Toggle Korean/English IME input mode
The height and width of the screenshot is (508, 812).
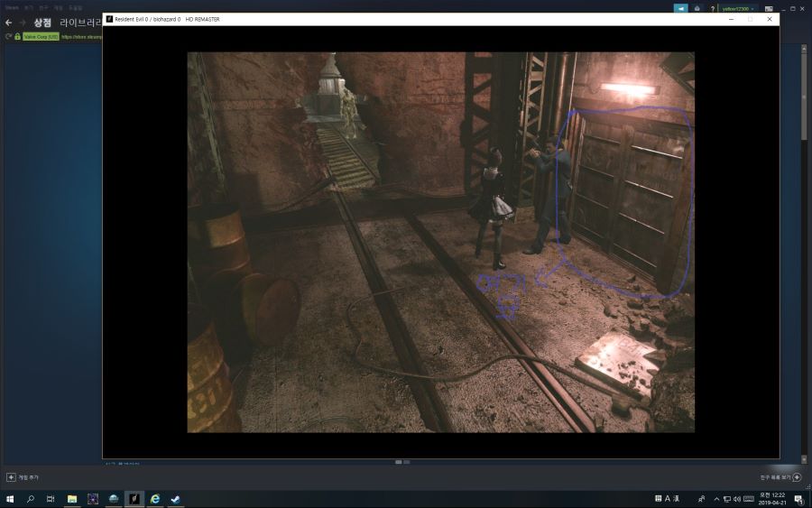click(x=668, y=499)
